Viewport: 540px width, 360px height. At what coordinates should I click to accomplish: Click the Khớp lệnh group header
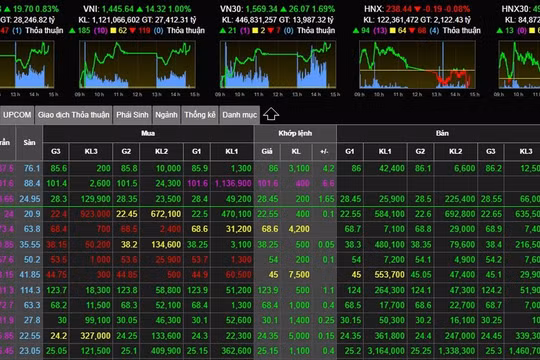(x=295, y=133)
